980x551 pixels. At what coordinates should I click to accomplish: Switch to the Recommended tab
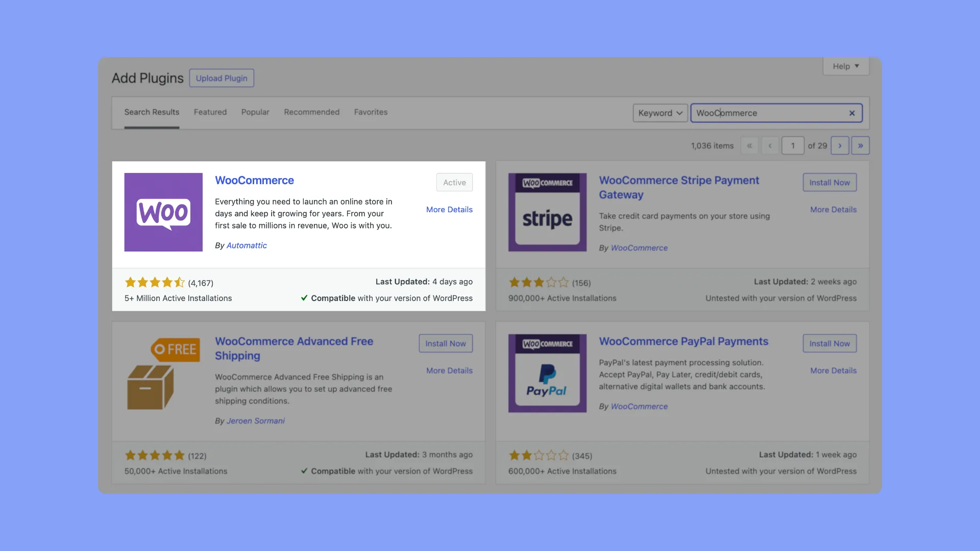tap(312, 112)
